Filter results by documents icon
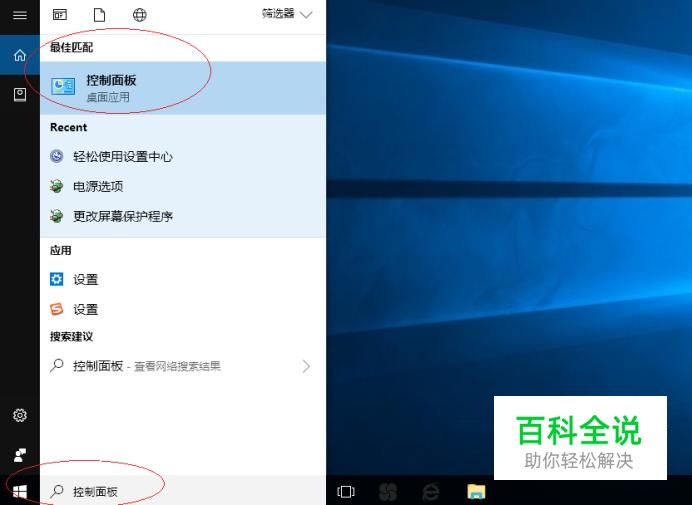This screenshot has height=505, width=692. coord(99,15)
